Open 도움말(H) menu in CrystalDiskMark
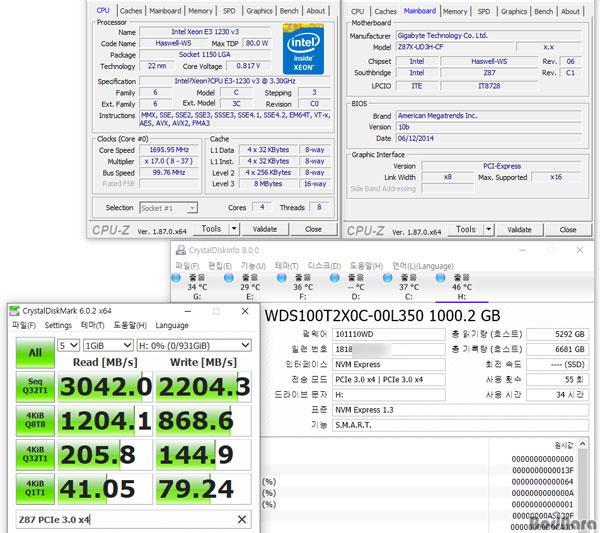Screen dimensions: 600x533 point(130,325)
